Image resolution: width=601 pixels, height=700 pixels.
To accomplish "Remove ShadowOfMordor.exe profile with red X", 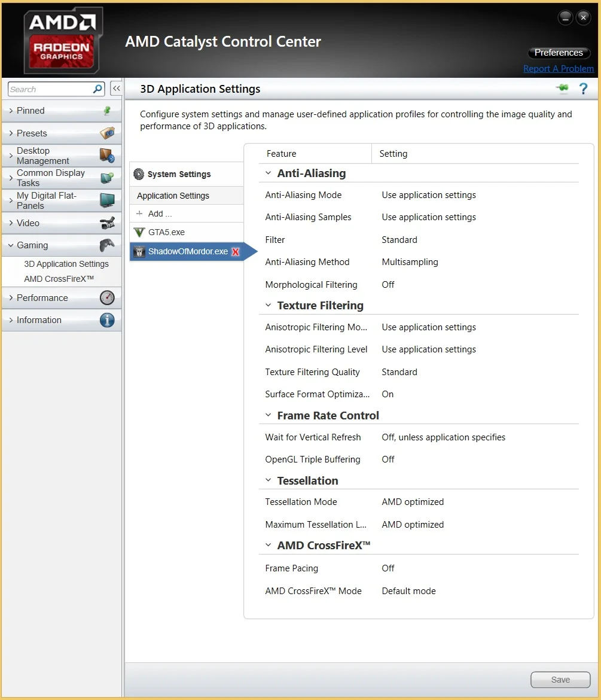I will tap(236, 252).
